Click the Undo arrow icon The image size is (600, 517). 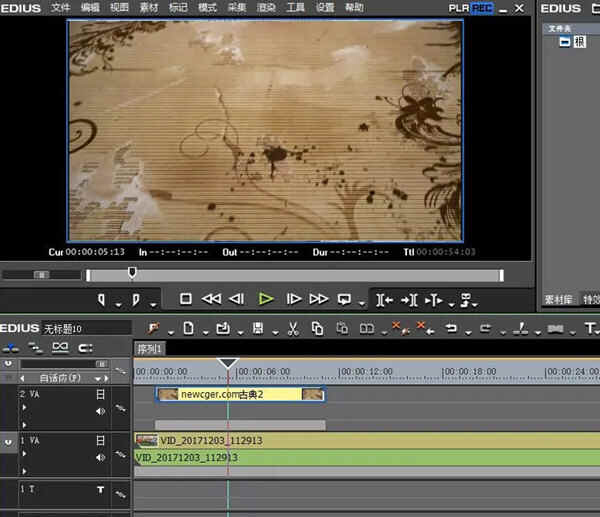(451, 328)
